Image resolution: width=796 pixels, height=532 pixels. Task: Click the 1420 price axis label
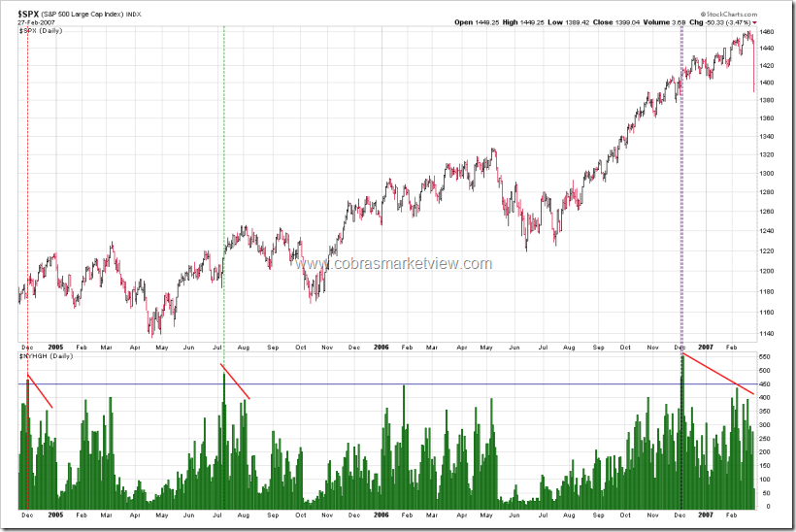(767, 65)
